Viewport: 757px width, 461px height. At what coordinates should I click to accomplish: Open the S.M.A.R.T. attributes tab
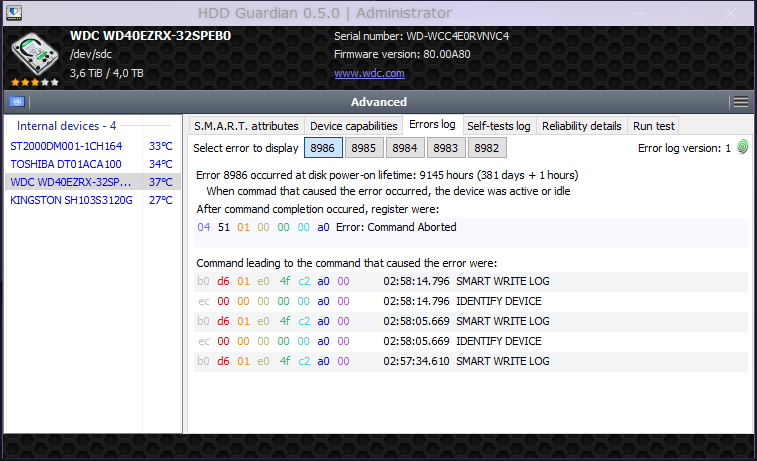pyautogui.click(x=246, y=126)
